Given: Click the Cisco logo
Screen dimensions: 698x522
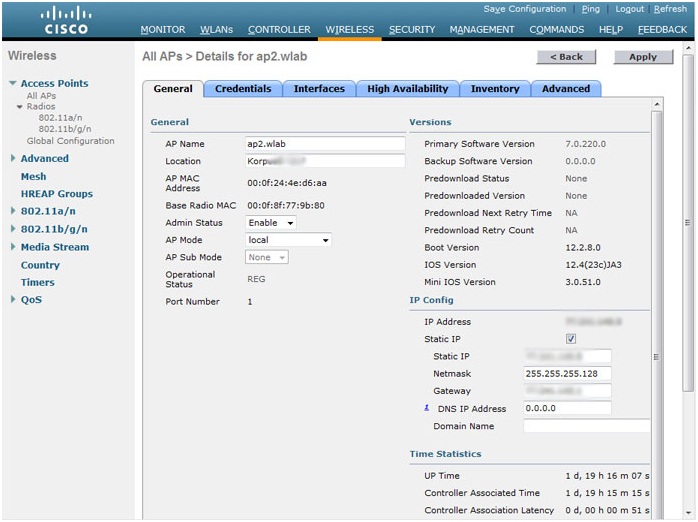Looking at the screenshot, I should (66, 20).
